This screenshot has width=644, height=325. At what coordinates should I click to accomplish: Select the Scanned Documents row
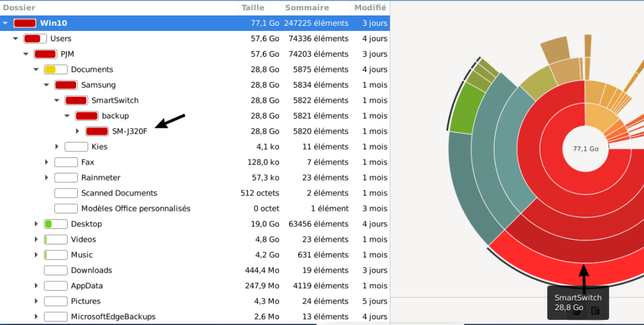119,193
